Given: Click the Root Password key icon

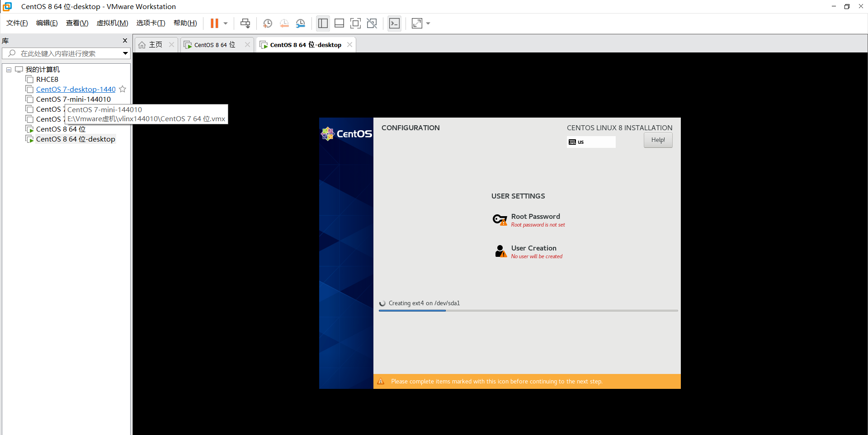Looking at the screenshot, I should [500, 220].
